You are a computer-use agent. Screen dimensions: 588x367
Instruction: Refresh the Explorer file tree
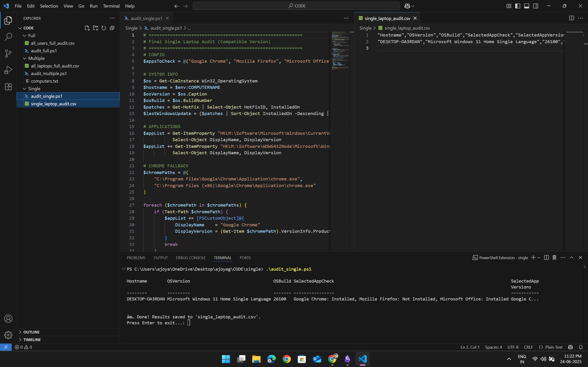104,28
